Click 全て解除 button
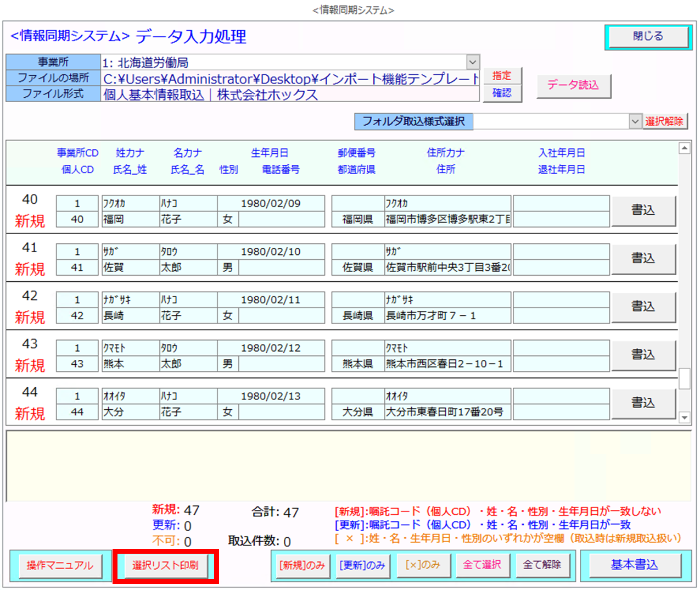 coord(542,565)
